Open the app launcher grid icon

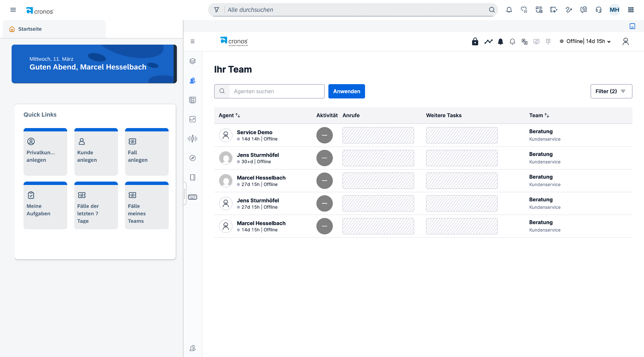pos(631,10)
